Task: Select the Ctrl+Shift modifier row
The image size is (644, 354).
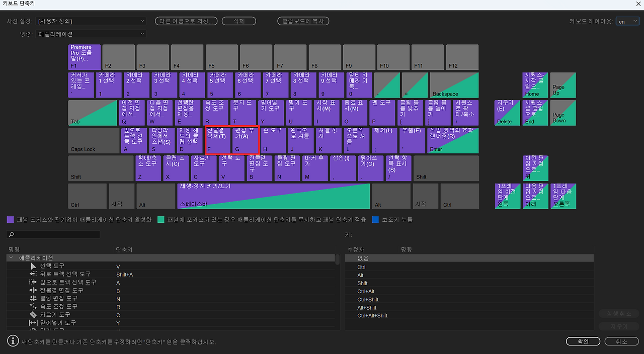Action: click(469, 300)
